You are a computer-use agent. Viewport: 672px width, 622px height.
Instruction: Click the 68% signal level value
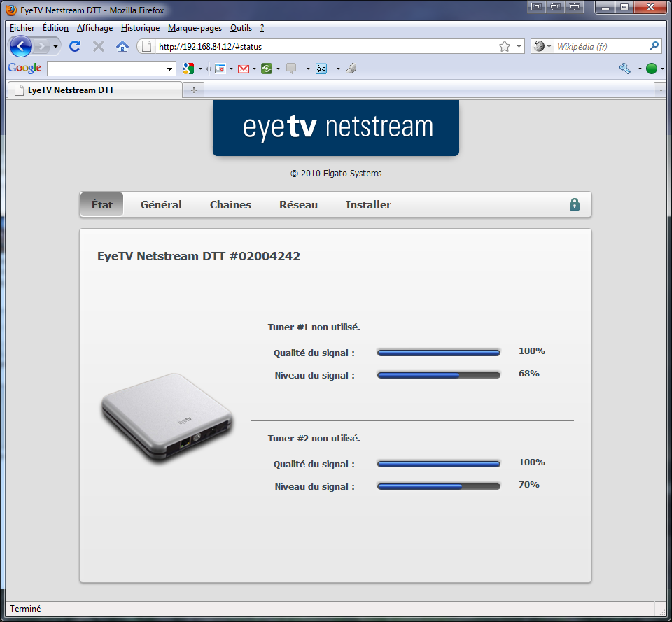click(x=529, y=373)
